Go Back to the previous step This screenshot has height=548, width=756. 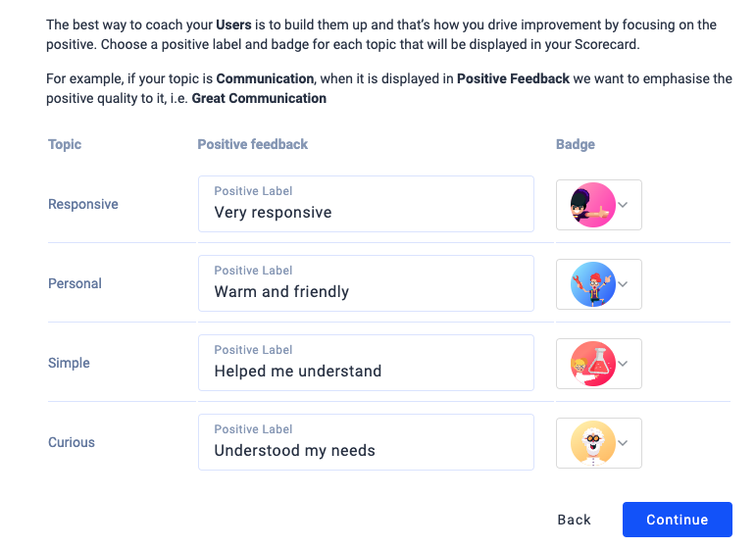tap(574, 520)
